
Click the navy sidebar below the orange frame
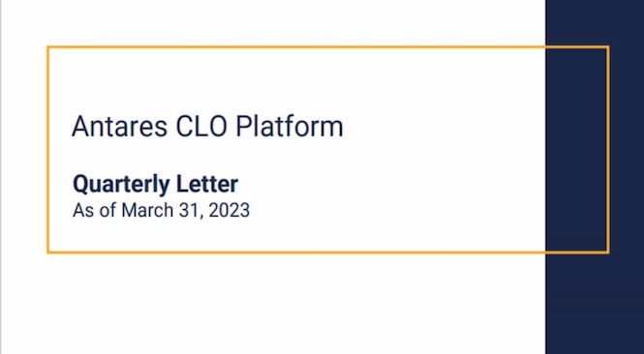[x=595, y=304]
